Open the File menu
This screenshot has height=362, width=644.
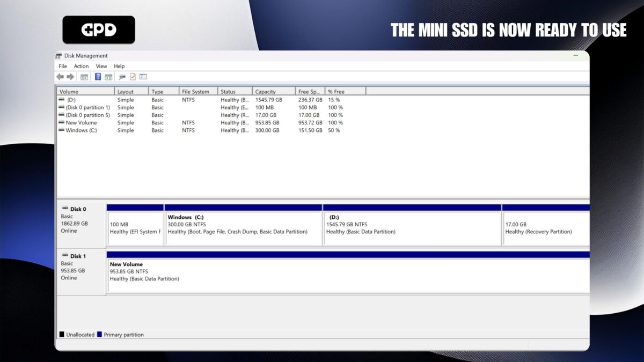pyautogui.click(x=62, y=66)
